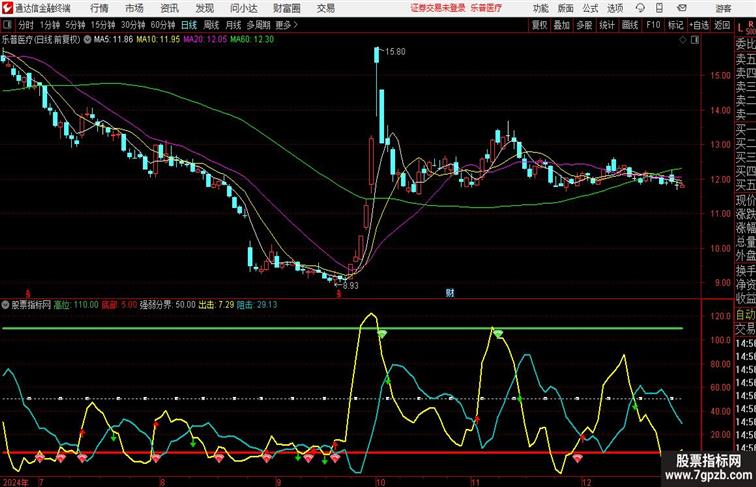The height and width of the screenshot is (487, 756).
Task: Open the customer service headset icon
Action: [x=640, y=8]
